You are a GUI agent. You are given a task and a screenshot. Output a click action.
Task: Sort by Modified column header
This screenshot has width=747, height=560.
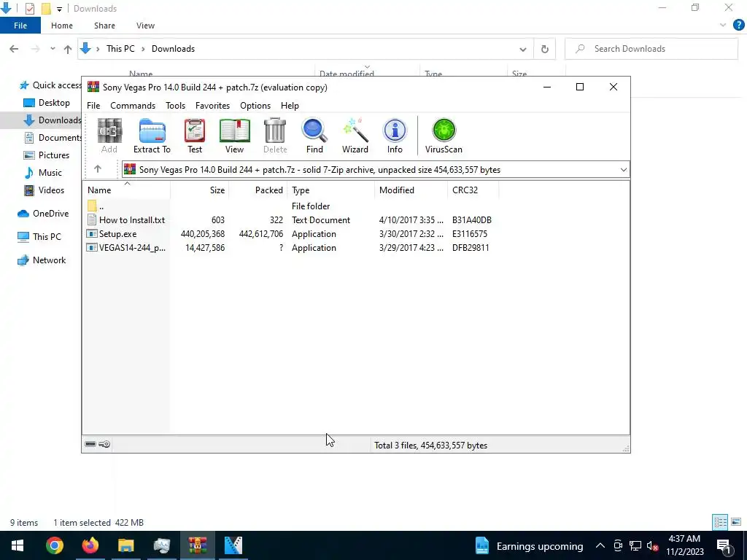click(411, 190)
